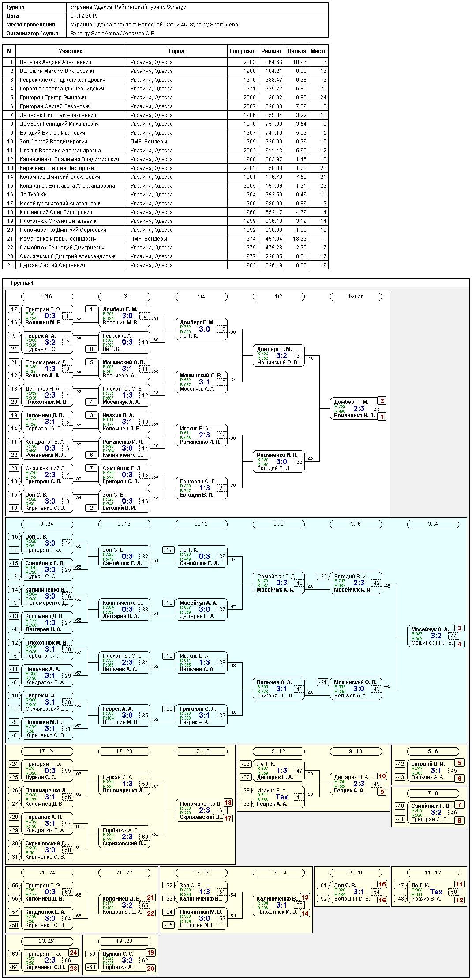Select the 17...24 bracket header
Viewport: 472px width, 980px height.
click(47, 751)
